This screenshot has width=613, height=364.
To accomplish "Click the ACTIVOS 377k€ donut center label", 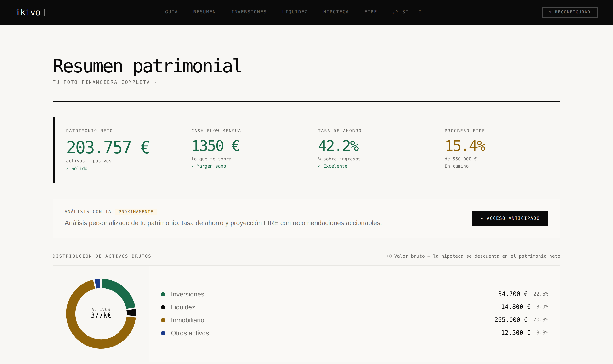I will (x=101, y=313).
